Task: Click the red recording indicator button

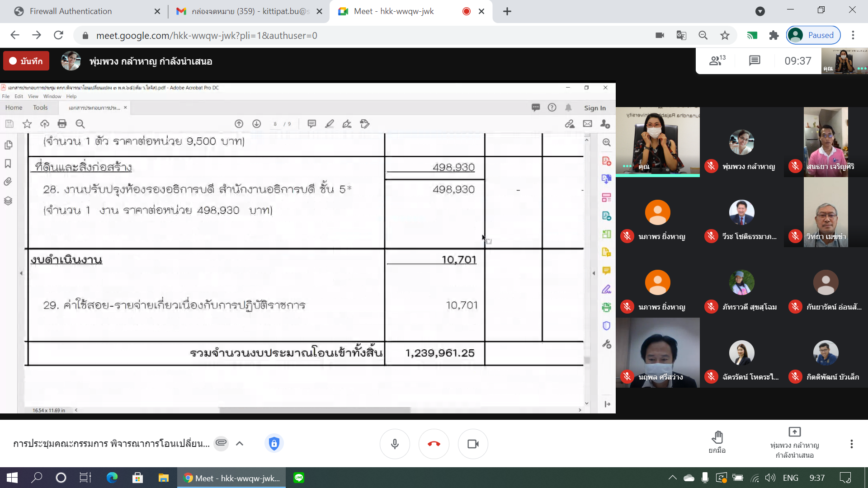Action: 26,61
